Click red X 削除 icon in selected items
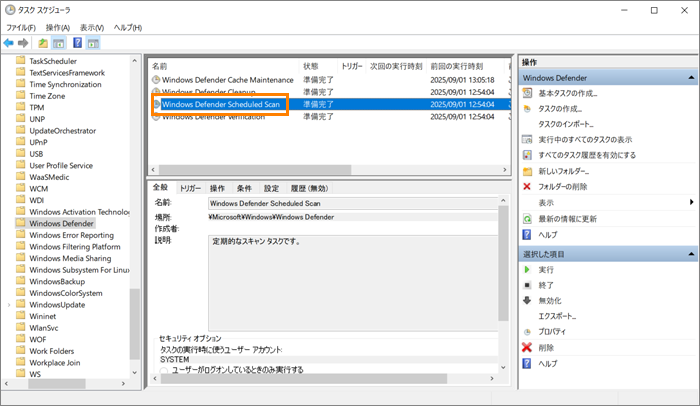Viewport: 700px width, 406px height. click(x=527, y=347)
